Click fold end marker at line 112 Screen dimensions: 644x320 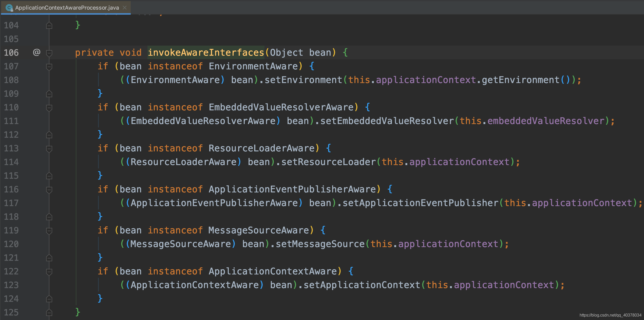point(49,135)
